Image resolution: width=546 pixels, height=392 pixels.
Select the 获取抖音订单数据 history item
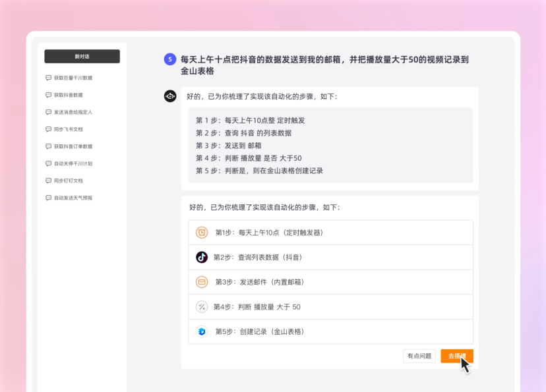(73, 146)
